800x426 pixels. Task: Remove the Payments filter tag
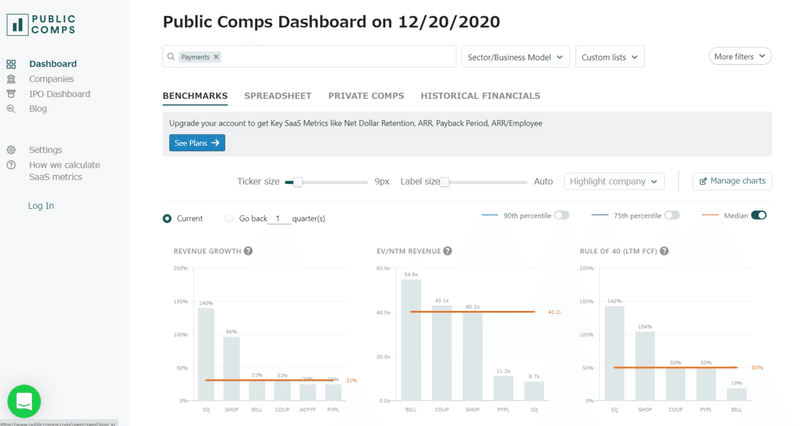pyautogui.click(x=216, y=57)
